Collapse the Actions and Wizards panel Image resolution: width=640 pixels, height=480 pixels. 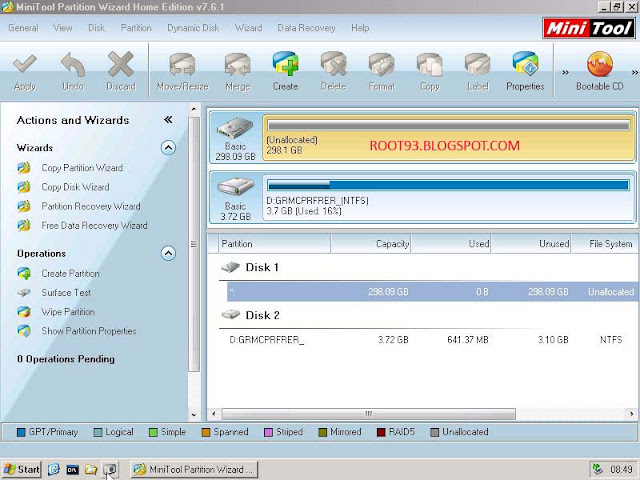168,120
